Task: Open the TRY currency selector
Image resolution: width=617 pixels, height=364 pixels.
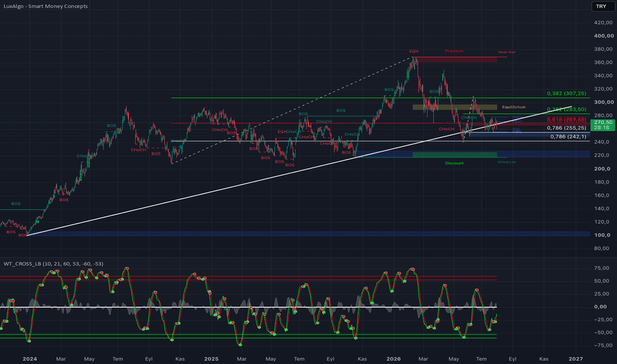Action: pos(602,6)
